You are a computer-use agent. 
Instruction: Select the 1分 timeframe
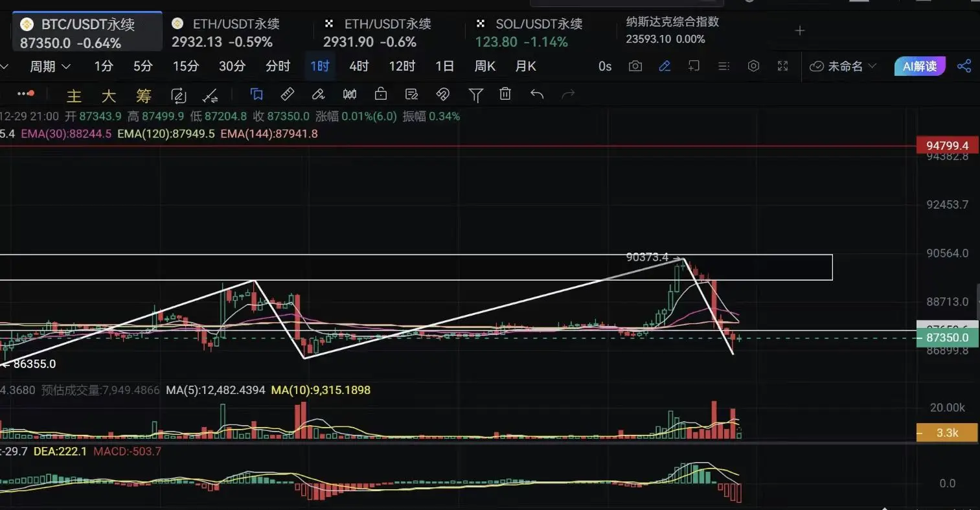point(104,66)
